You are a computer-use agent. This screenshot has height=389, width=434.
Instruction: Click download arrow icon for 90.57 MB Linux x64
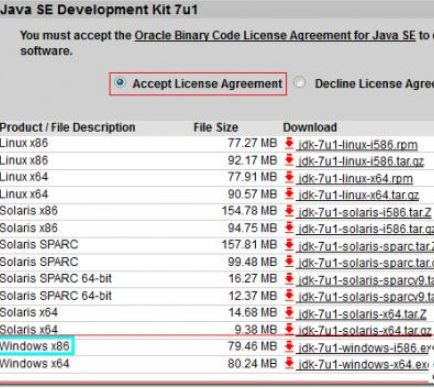coord(289,194)
